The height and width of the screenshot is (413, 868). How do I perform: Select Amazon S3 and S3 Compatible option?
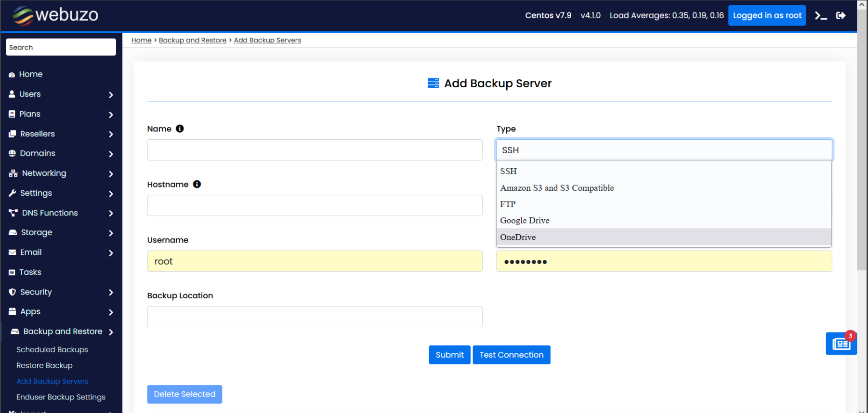557,188
